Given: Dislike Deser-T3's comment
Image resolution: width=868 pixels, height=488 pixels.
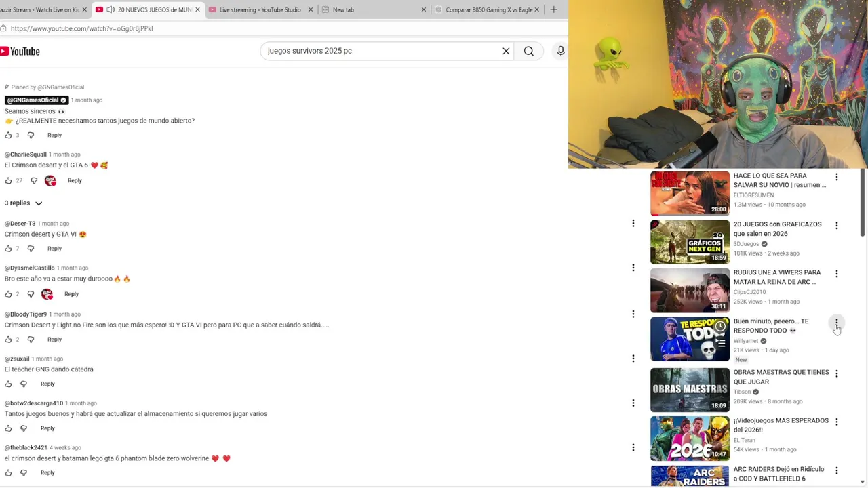Looking at the screenshot, I should coord(31,249).
